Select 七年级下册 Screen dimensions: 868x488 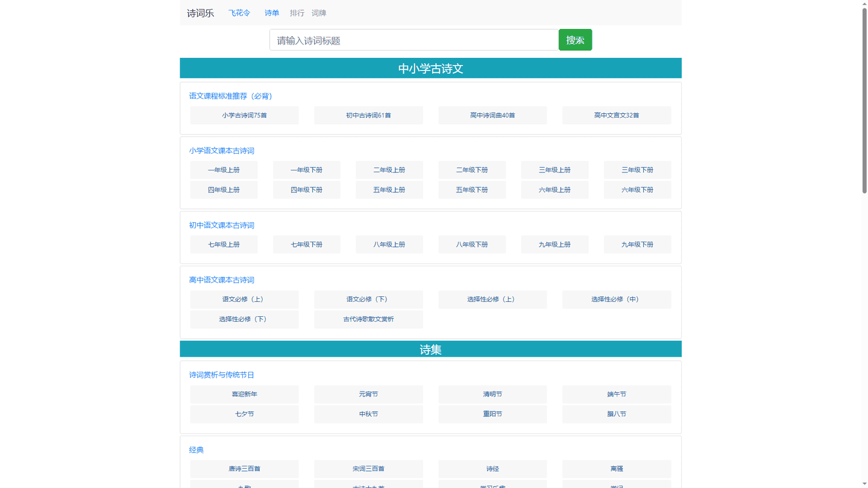point(306,245)
